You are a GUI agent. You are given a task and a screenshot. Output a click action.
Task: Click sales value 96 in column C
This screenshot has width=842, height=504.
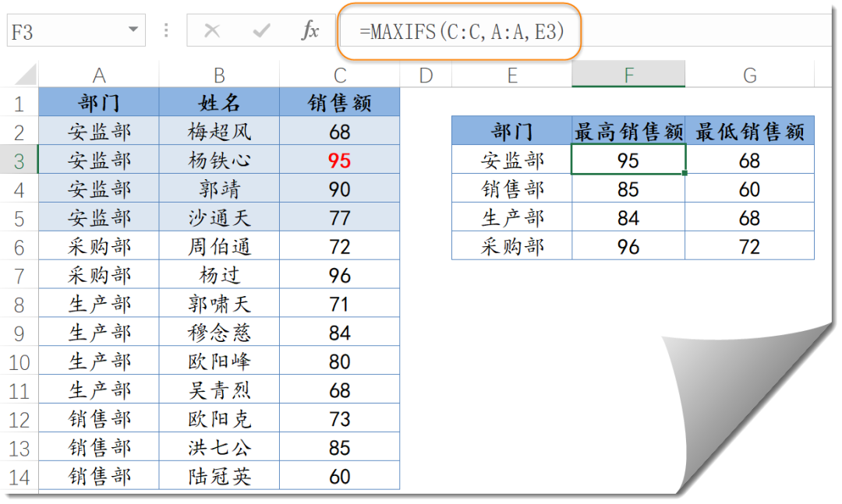tap(339, 275)
